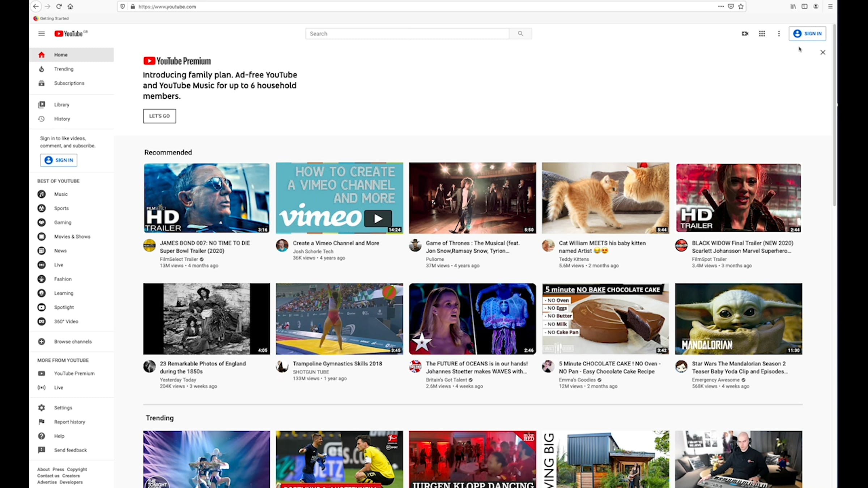The width and height of the screenshot is (868, 488).
Task: Dismiss the YouTube Premium banner
Action: pyautogui.click(x=823, y=52)
